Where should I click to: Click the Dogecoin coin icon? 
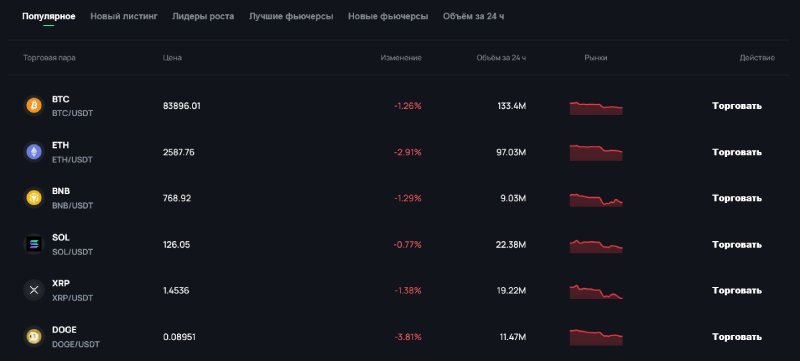tap(34, 337)
